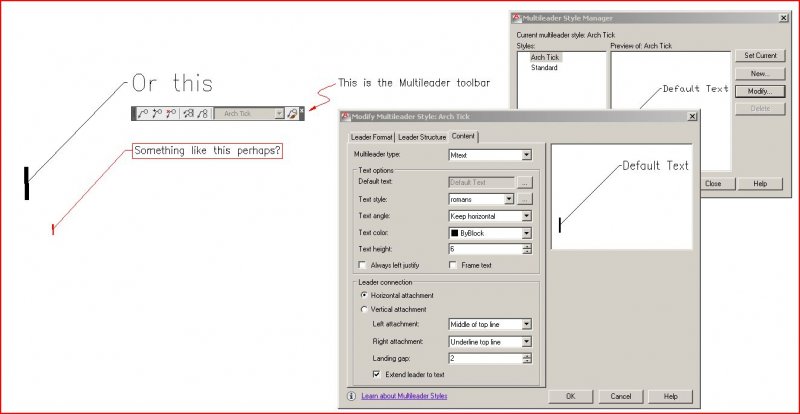Click the Modify... button in Style Manager

pos(760,92)
